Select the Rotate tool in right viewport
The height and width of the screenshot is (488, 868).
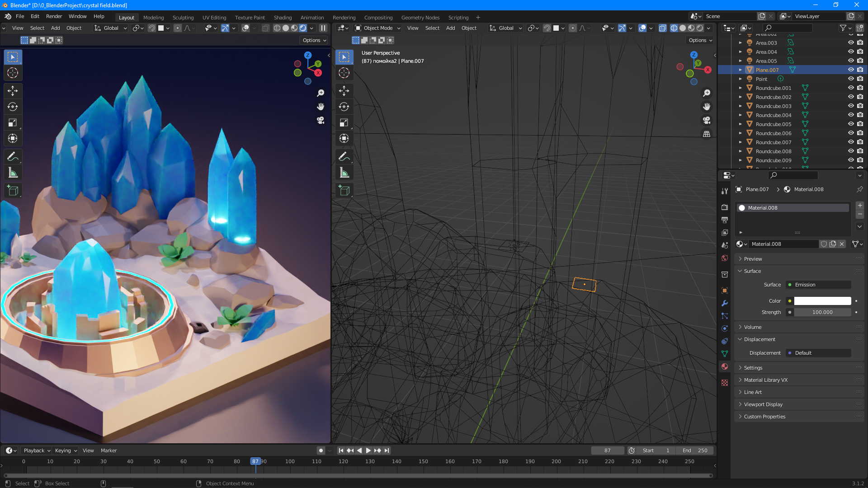click(x=344, y=107)
